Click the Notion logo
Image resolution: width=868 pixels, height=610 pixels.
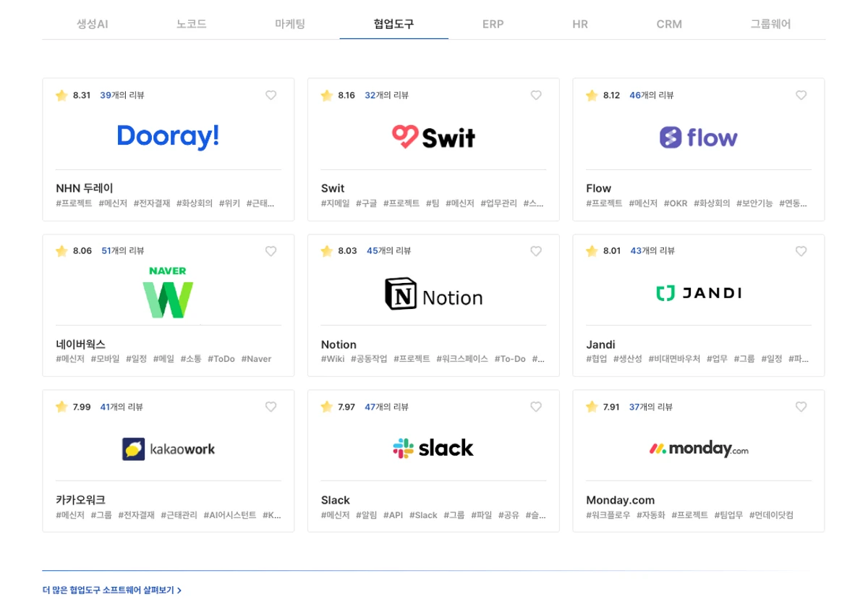[433, 294]
